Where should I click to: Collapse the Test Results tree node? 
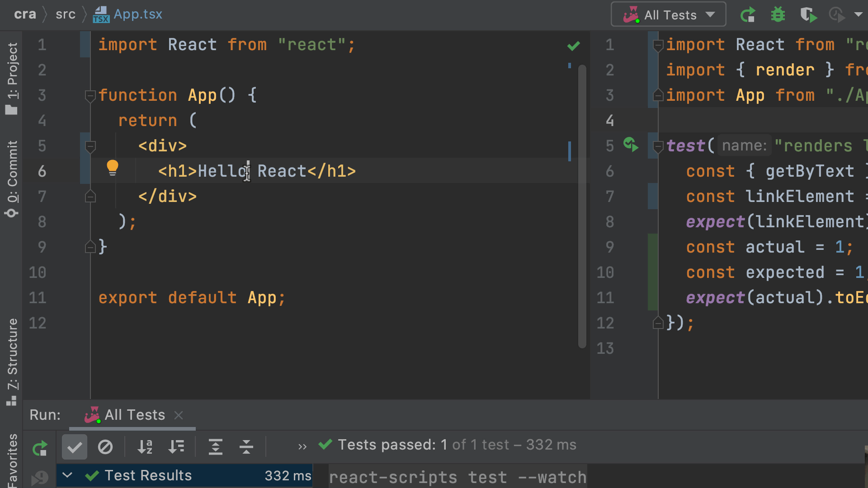pos(67,475)
